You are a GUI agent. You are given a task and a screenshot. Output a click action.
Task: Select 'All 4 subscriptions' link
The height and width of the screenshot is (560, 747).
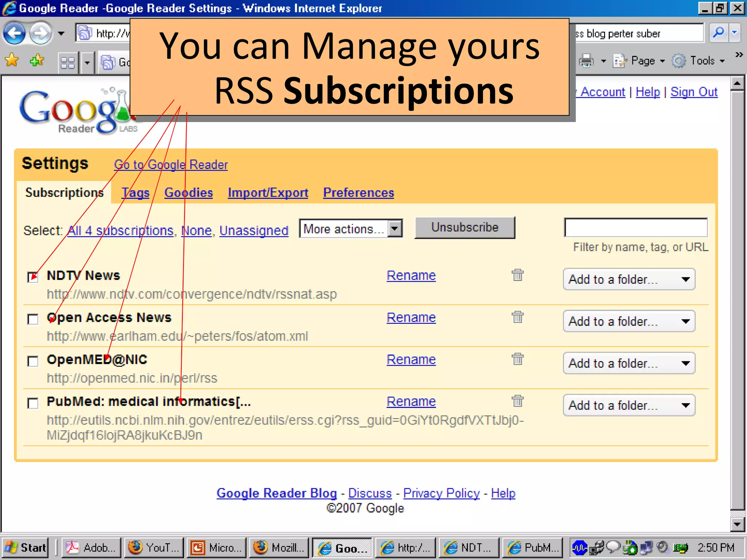120,230
